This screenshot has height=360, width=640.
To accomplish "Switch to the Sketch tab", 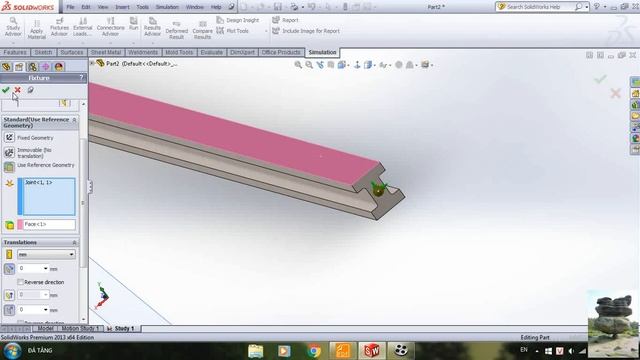I will coord(43,52).
